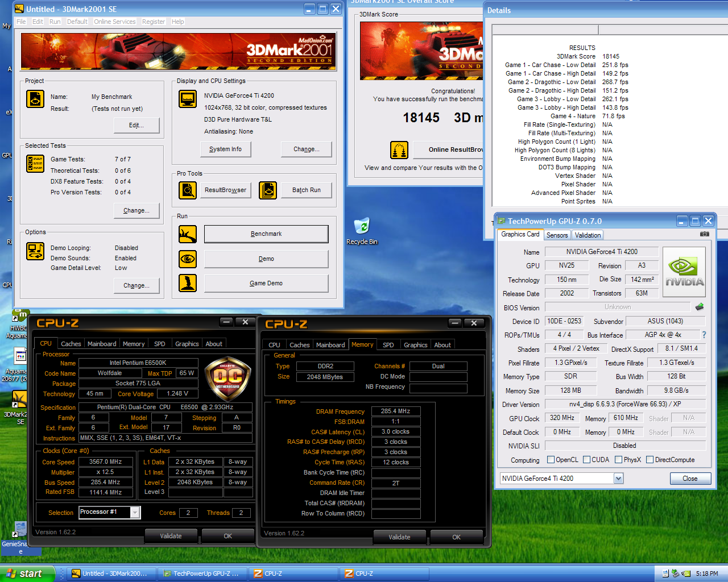Open the File menu in 3DMark2001
This screenshot has height=582, width=728.
(x=21, y=22)
